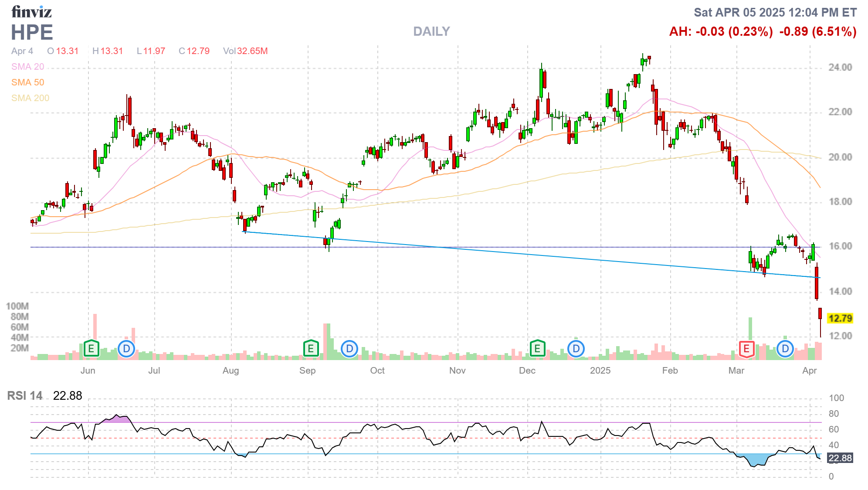Select the late March dividend D marker
The image size is (868, 490).
pyautogui.click(x=785, y=349)
